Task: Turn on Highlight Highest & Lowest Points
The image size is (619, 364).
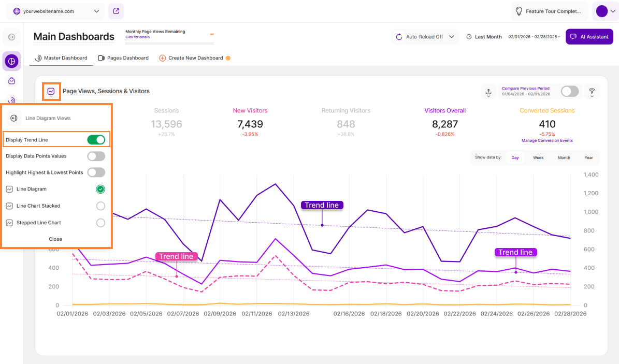Action: pyautogui.click(x=96, y=172)
